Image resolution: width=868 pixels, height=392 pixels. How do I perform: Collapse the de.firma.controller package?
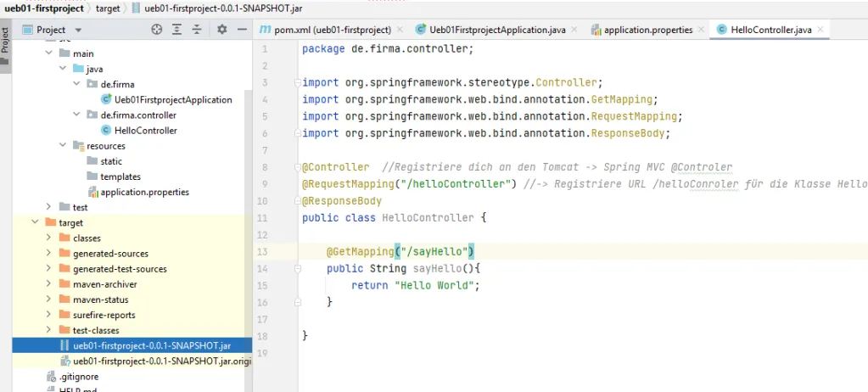pos(76,115)
